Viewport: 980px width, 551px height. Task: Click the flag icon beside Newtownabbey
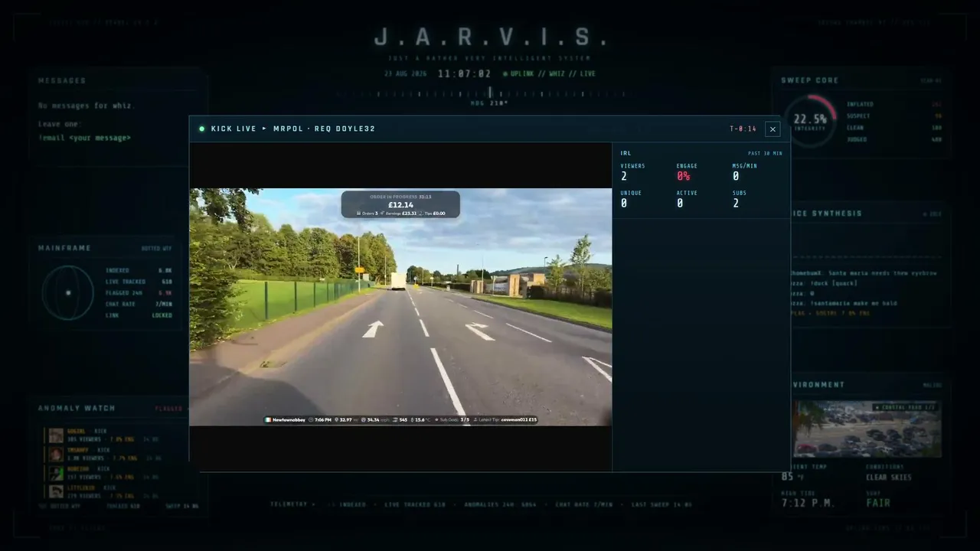coord(268,420)
